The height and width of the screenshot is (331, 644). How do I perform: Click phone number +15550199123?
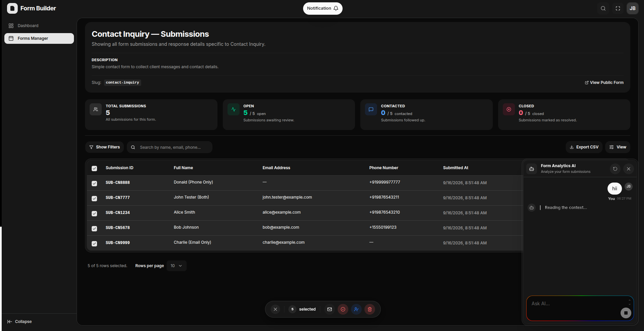tap(383, 227)
